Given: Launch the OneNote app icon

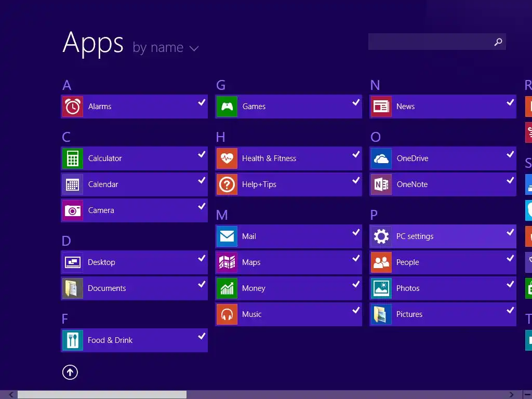Looking at the screenshot, I should (381, 184).
